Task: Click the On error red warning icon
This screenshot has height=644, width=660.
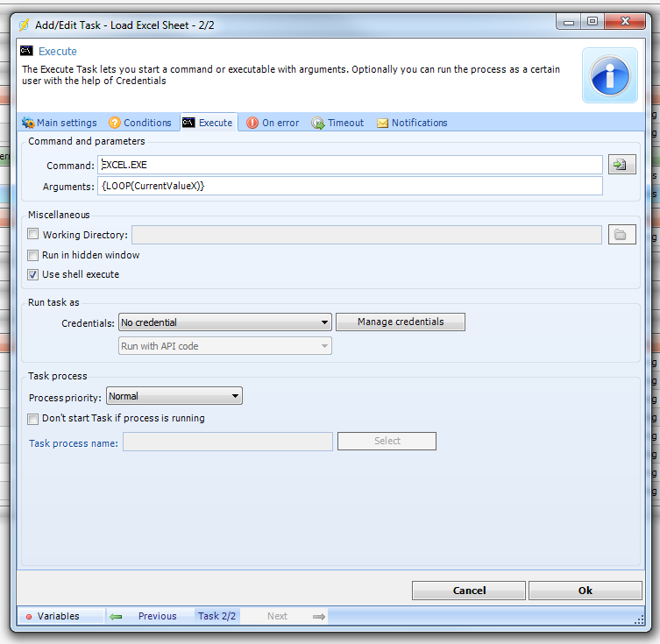Action: [x=252, y=124]
